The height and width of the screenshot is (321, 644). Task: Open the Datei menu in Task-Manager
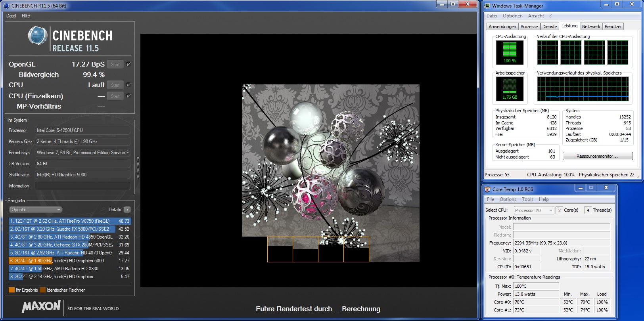(x=492, y=16)
